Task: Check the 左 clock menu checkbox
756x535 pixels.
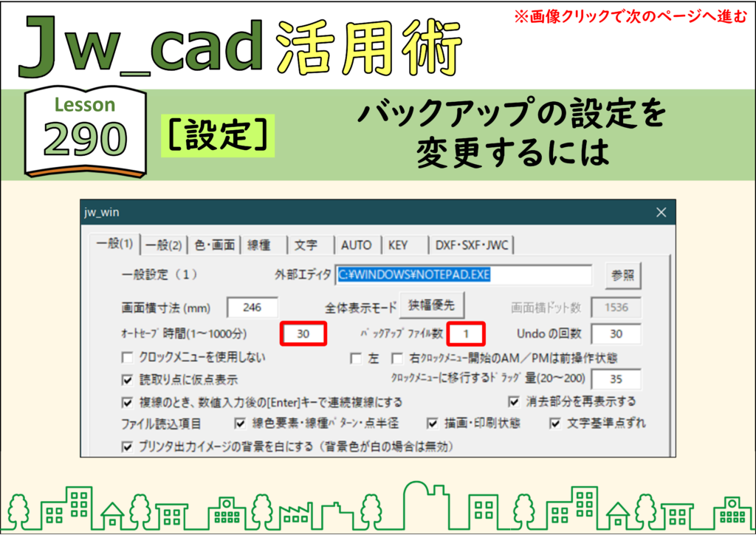Action: (x=356, y=358)
